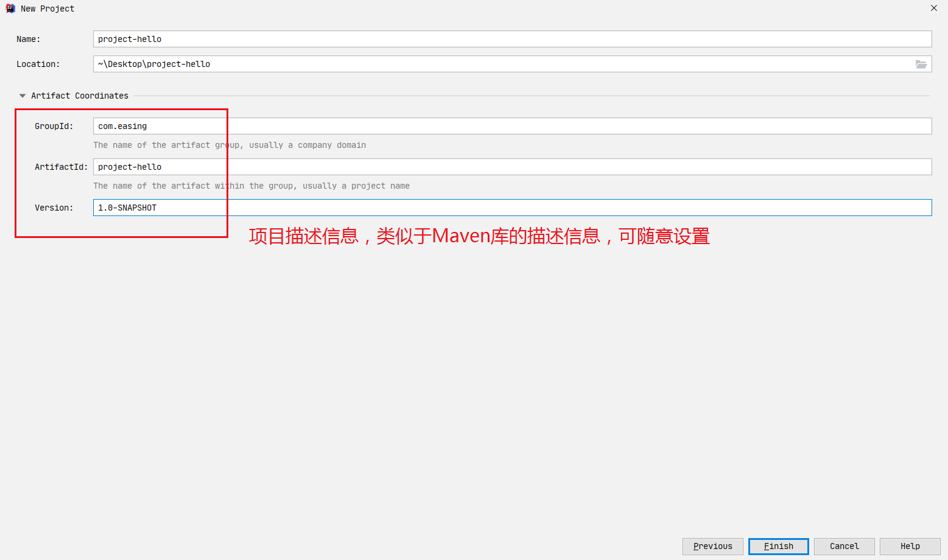
Task: Click hint text 'usually a company domain'
Action: point(307,145)
